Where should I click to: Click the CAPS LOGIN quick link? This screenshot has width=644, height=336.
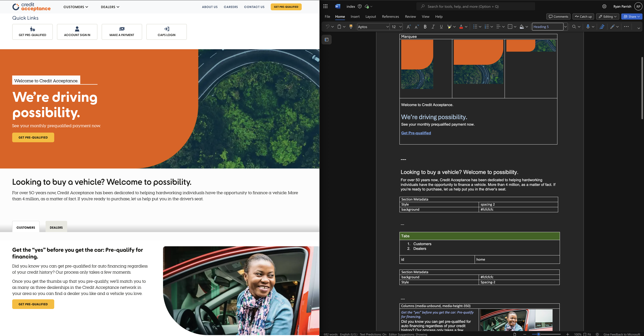[166, 32]
